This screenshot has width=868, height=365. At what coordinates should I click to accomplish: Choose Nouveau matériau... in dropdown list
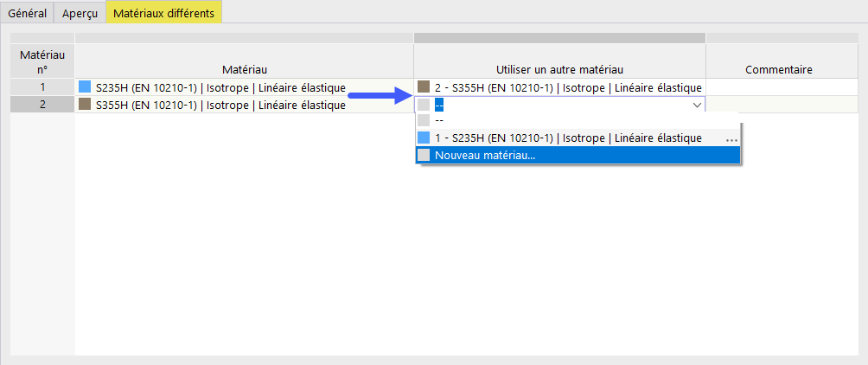[578, 156]
